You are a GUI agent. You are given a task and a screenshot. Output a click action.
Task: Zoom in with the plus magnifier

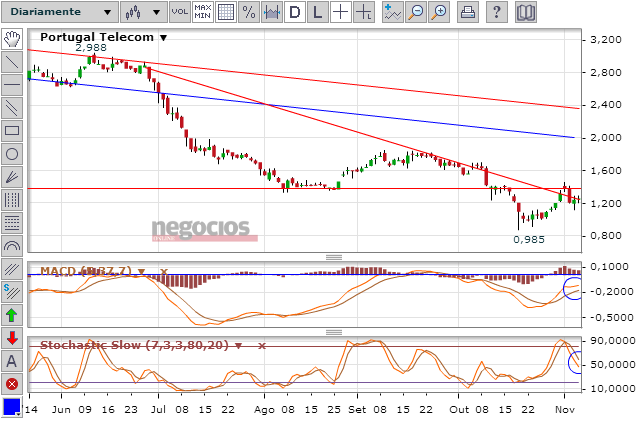tap(439, 12)
